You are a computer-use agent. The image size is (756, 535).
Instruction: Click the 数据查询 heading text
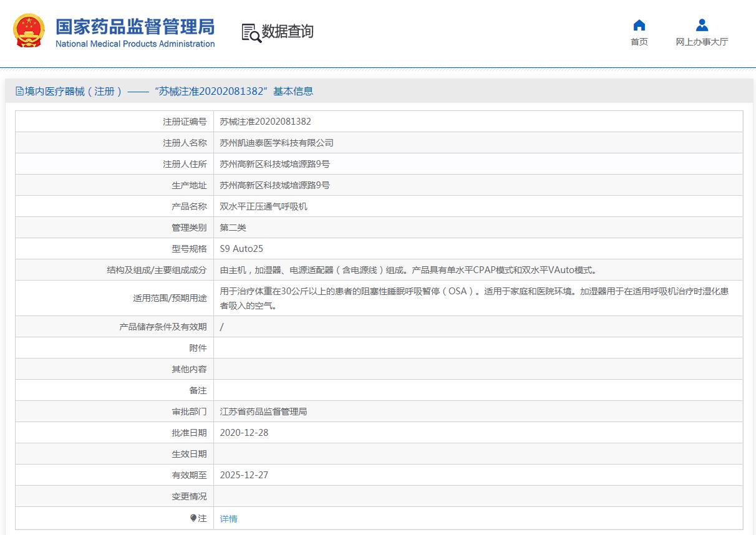pyautogui.click(x=288, y=32)
